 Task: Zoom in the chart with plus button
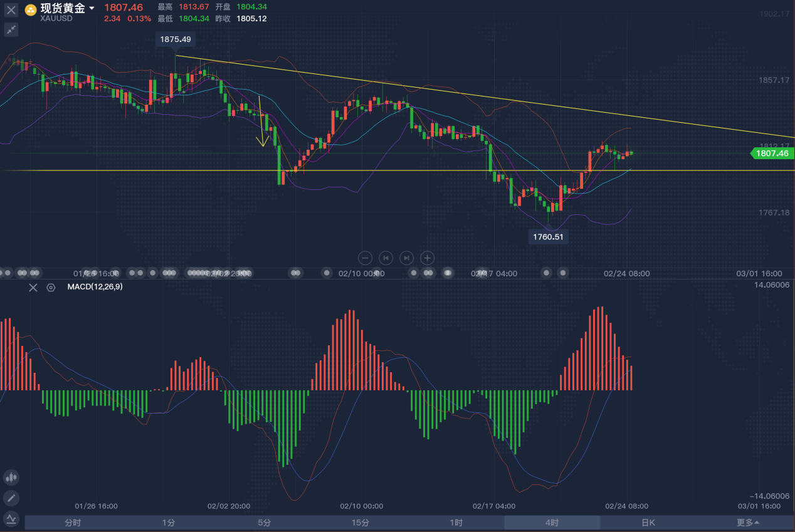coord(427,258)
